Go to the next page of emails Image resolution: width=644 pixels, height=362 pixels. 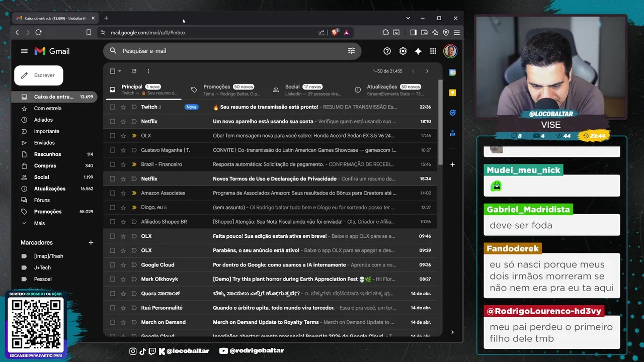427,71
